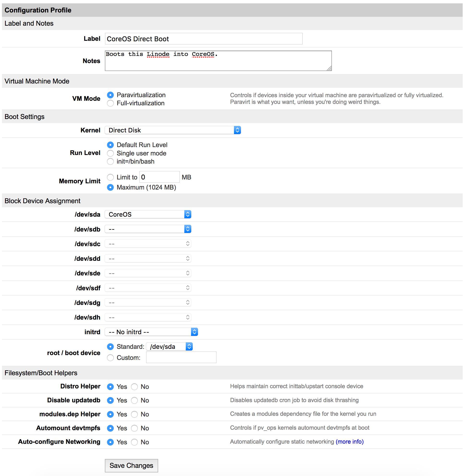
Task: Choose Custom root boot device
Action: pos(110,358)
